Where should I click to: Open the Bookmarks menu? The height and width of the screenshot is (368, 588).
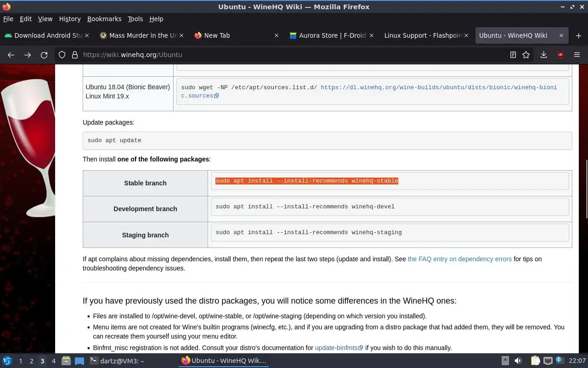[x=104, y=19]
